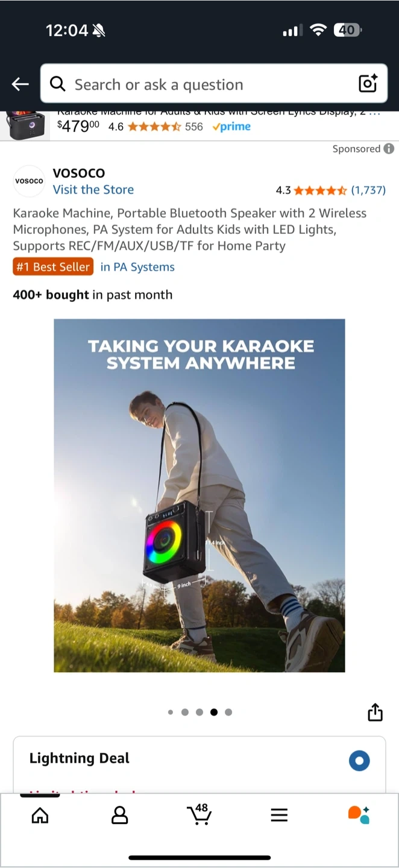Screen dimensions: 399x868
Task: Go to Home tab icon
Action: click(40, 816)
